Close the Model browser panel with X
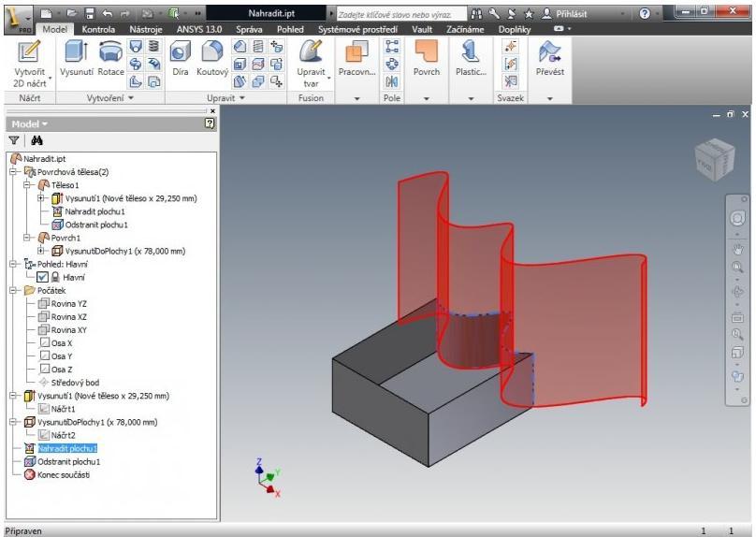This screenshot has width=756, height=537. [x=213, y=111]
